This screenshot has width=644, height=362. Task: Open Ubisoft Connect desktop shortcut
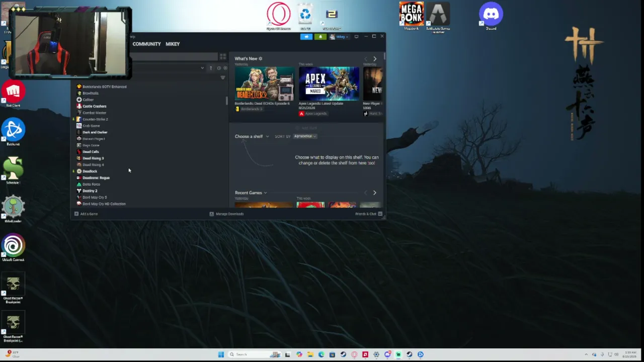[13, 248]
